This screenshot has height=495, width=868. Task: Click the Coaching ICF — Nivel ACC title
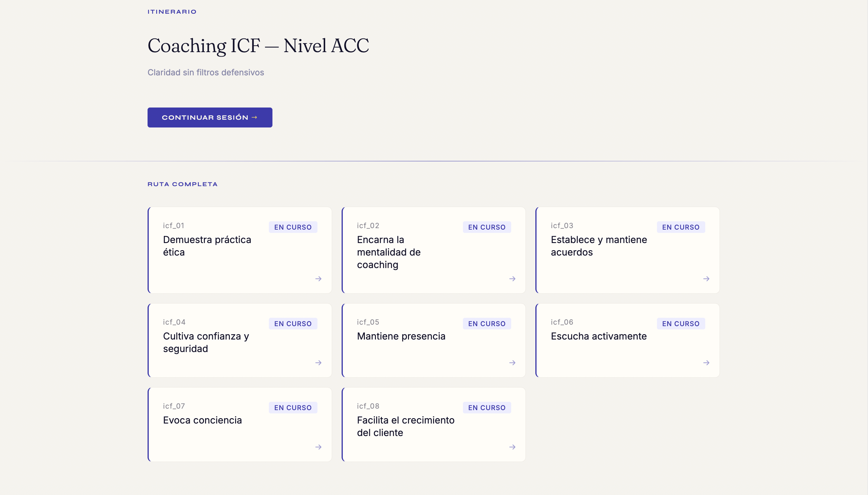click(x=258, y=46)
